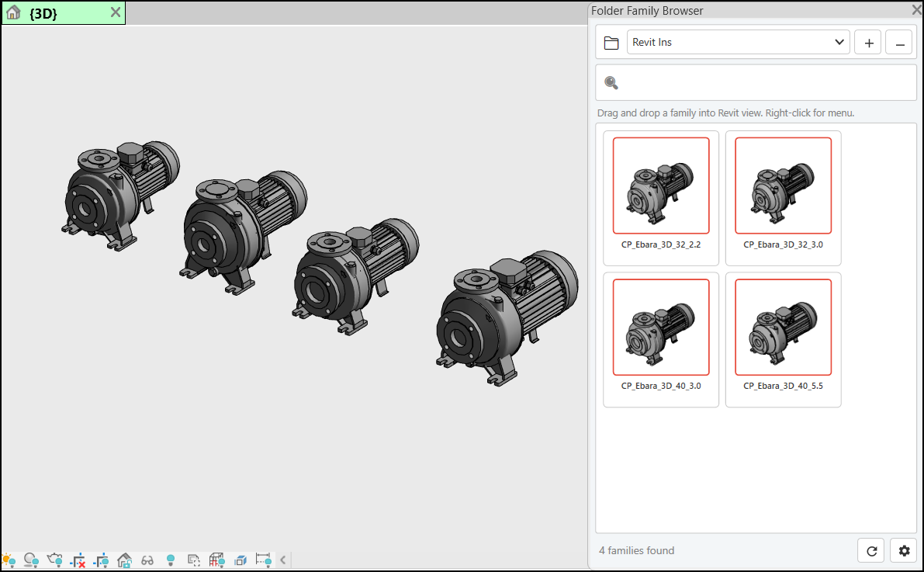924x572 pixels.
Task: Select the second pump from left in 3D view
Action: click(243, 232)
